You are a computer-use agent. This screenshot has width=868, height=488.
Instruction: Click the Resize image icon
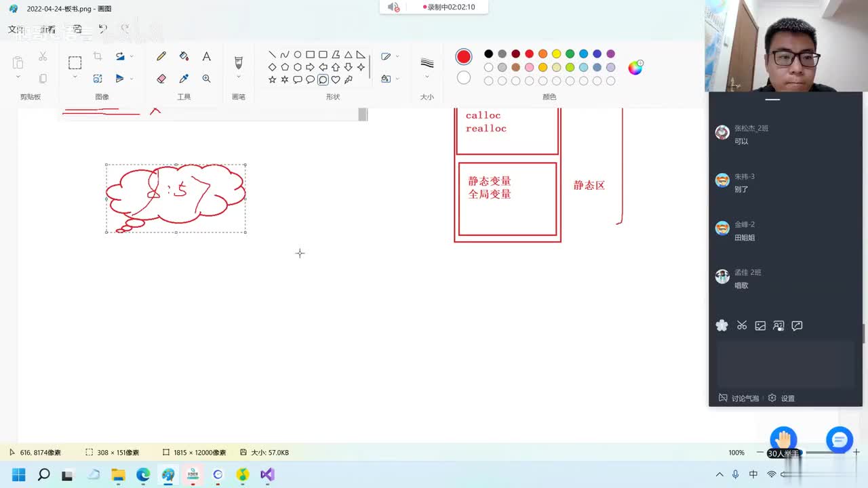[98, 79]
